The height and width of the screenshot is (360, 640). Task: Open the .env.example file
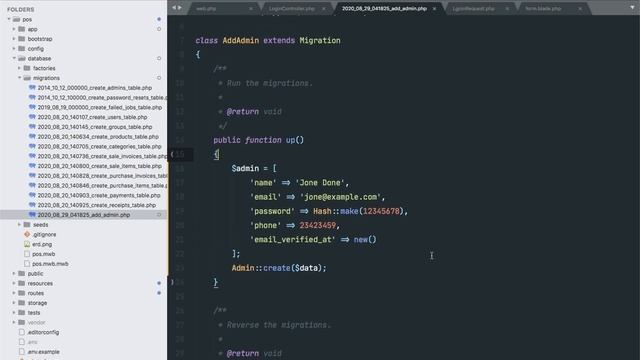44,352
